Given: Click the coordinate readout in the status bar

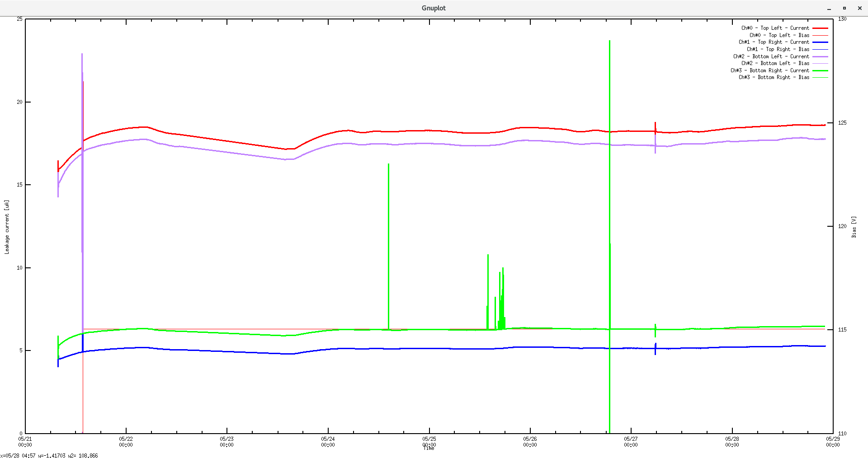Looking at the screenshot, I should click(x=49, y=456).
